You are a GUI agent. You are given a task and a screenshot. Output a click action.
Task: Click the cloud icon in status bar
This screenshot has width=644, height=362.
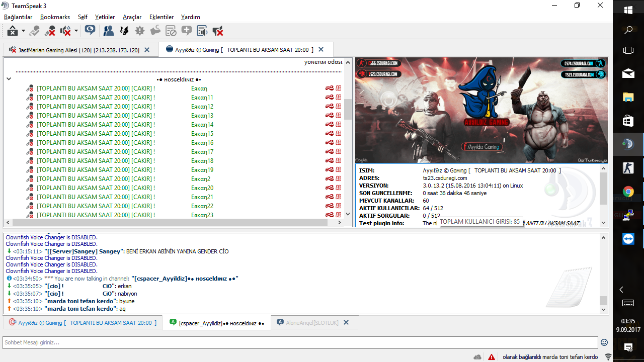point(477,357)
